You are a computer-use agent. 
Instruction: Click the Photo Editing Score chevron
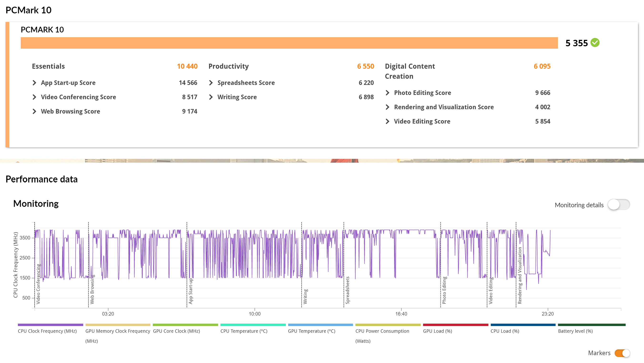point(388,93)
